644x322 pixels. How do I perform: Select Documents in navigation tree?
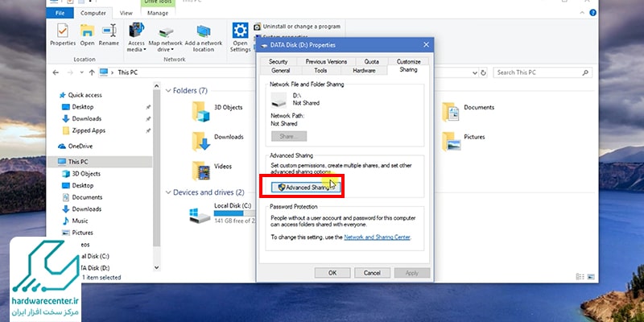pyautogui.click(x=83, y=197)
